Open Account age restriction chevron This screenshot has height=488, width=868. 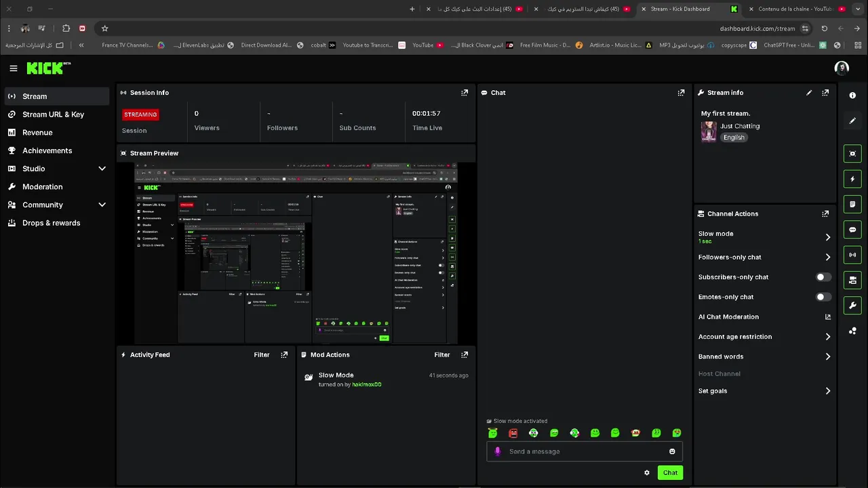tap(827, 337)
